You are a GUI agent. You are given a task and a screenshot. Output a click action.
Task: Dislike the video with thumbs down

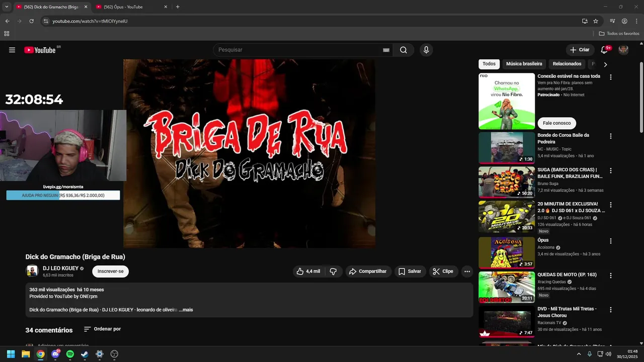click(333, 271)
